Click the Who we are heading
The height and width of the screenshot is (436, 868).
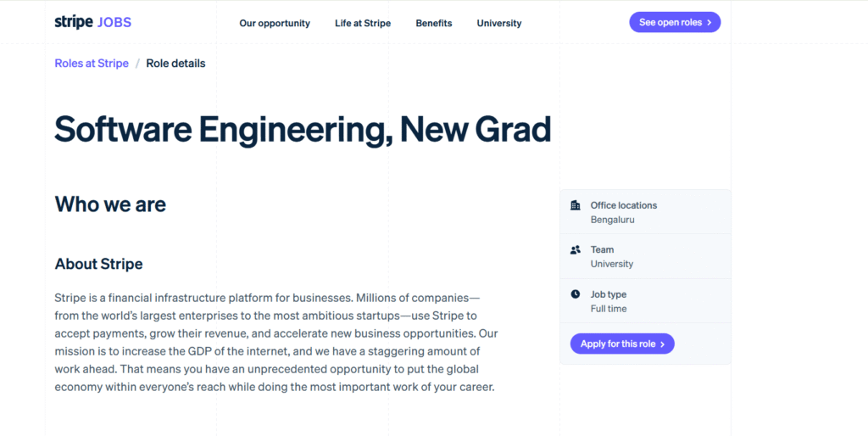(110, 204)
